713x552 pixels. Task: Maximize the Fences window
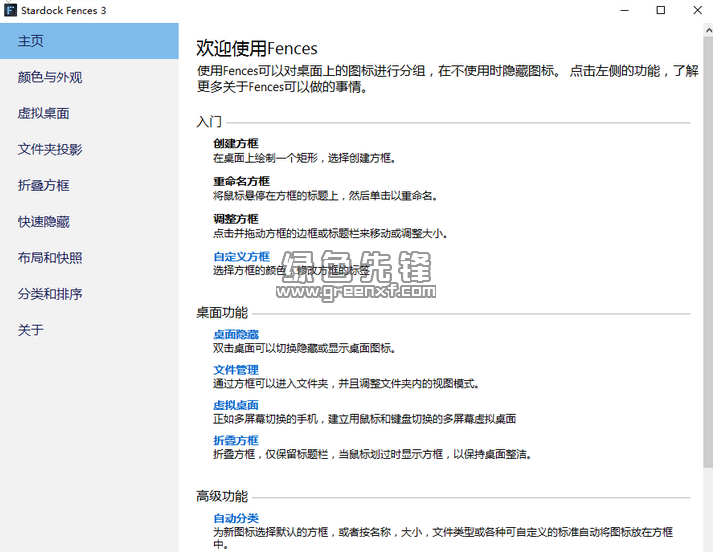[661, 10]
